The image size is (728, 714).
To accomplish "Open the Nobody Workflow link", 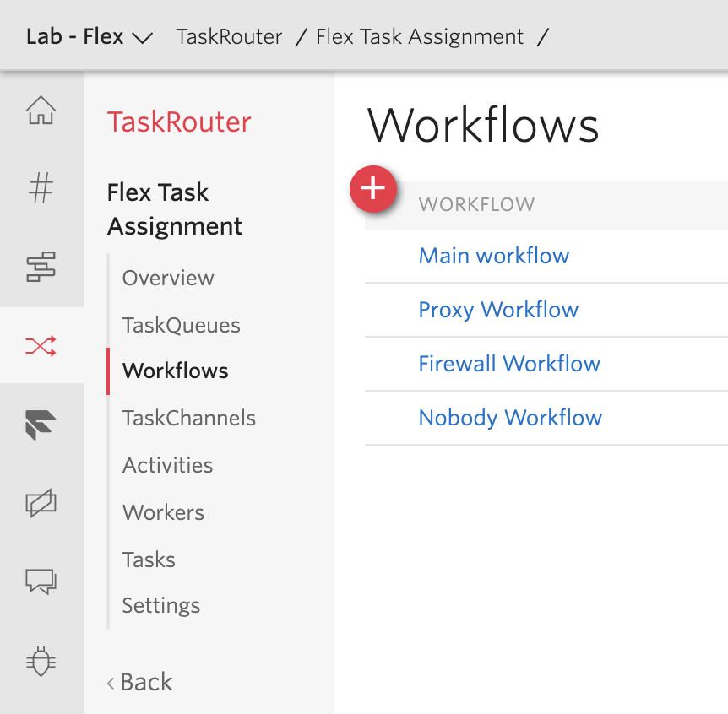I will pos(510,418).
